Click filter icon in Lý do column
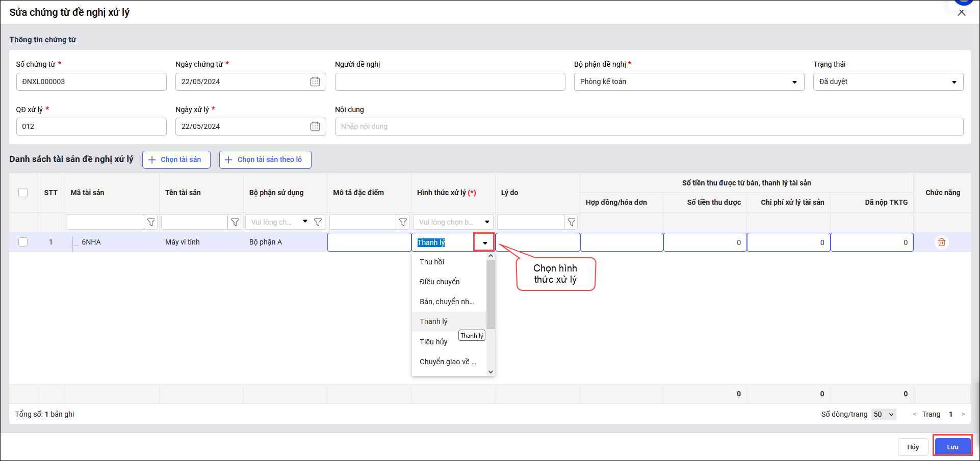980x461 pixels. (572, 222)
